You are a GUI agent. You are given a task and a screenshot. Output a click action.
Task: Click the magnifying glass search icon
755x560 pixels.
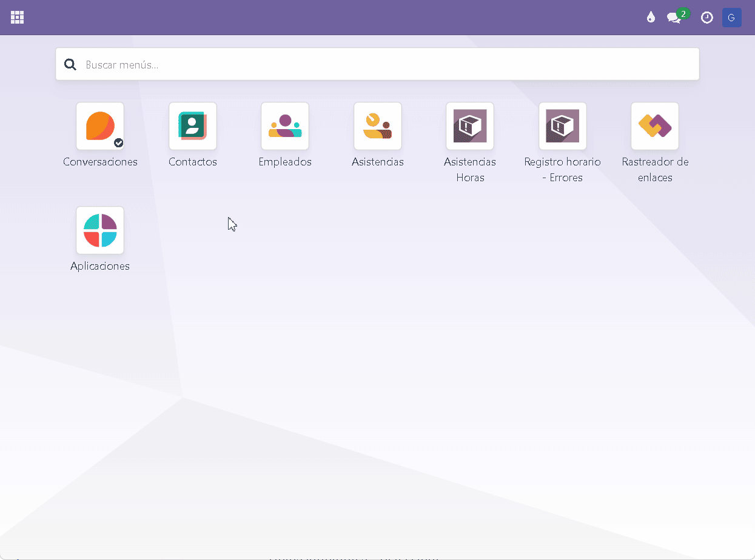(70, 64)
